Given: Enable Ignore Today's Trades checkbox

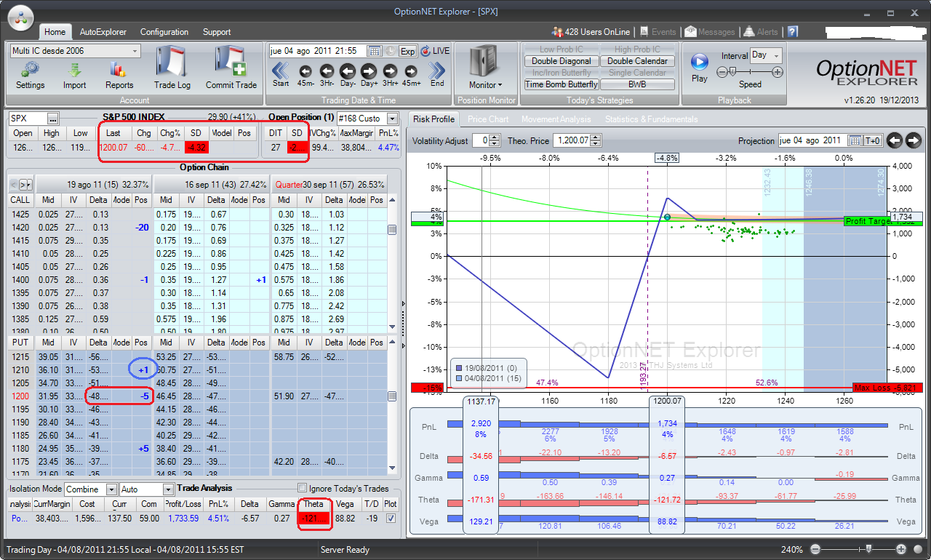Looking at the screenshot, I should (302, 489).
